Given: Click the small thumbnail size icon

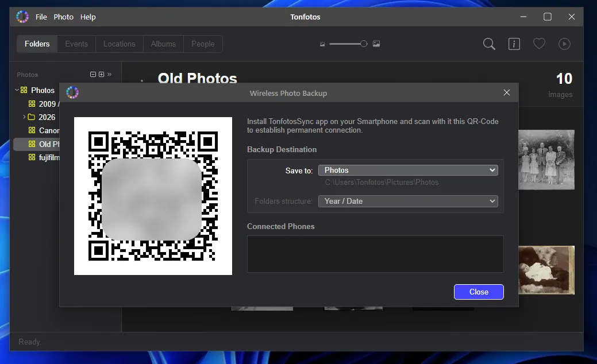Looking at the screenshot, I should click(x=322, y=44).
